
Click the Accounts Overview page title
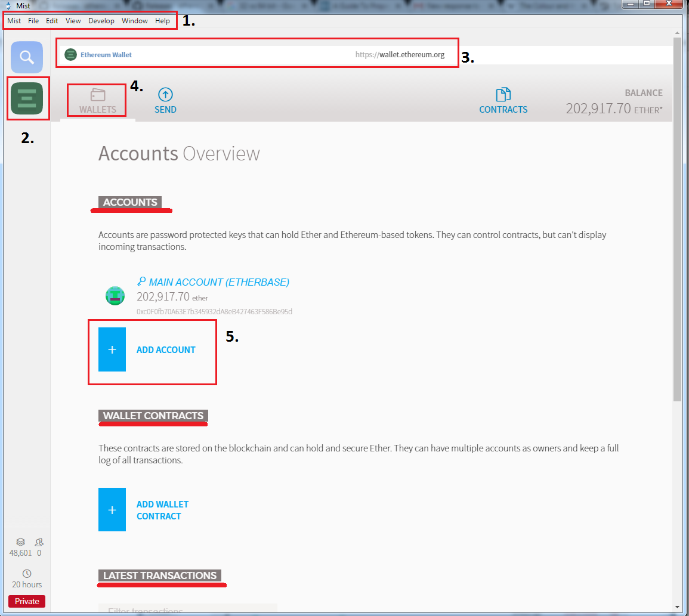point(179,153)
